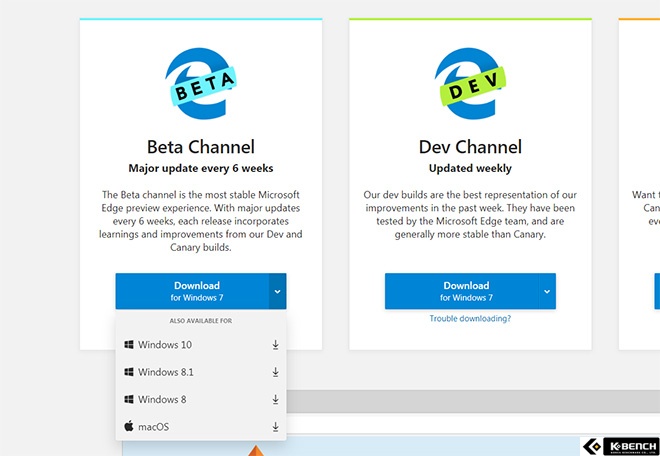This screenshot has height=456, width=660.
Task: Choose Windows 8.1 from the Beta dropdown
Action: tap(201, 372)
